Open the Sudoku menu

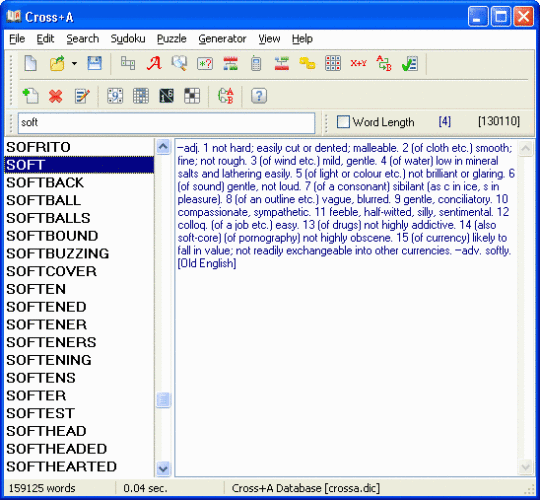[128, 39]
